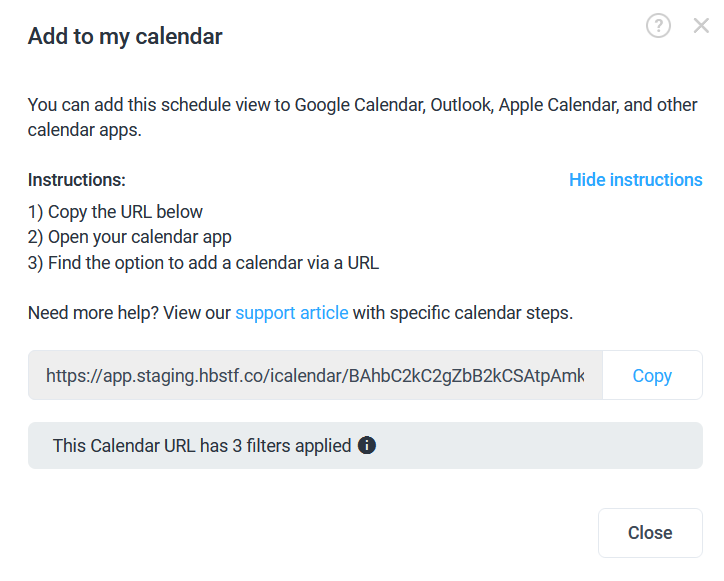The image size is (724, 581).
Task: Click the word Outlook in the description
Action: [x=462, y=105]
